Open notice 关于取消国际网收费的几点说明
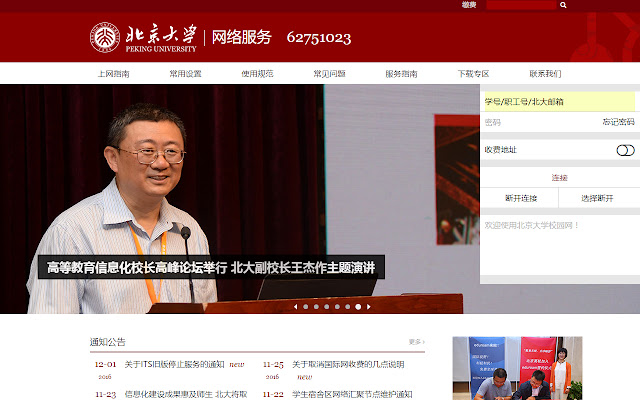640x400 pixels. (348, 364)
